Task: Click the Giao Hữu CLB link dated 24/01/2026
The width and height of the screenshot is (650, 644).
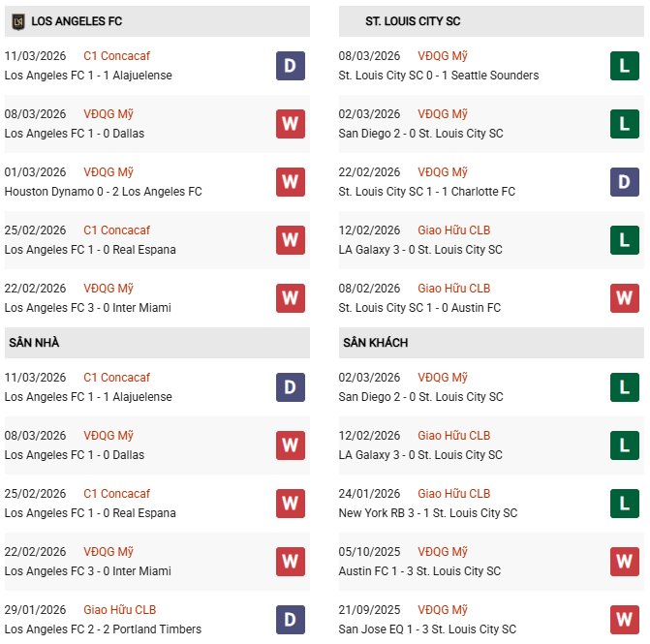Action: (453, 494)
